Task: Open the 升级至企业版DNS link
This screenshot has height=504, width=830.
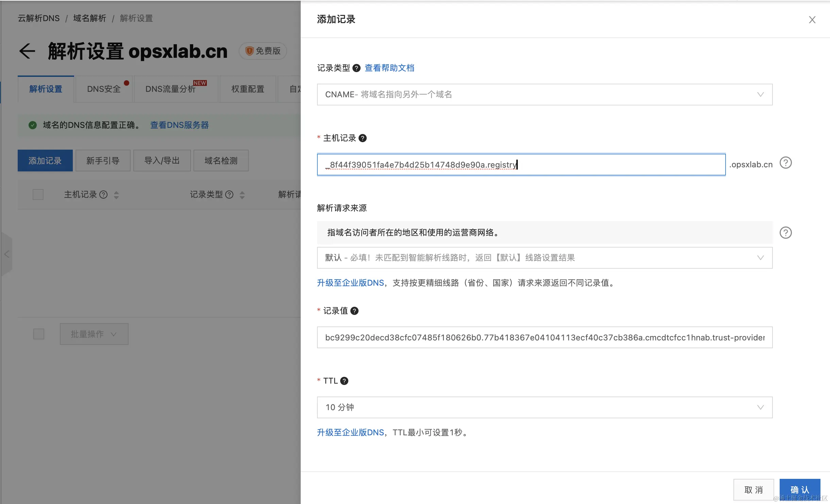Action: point(350,283)
